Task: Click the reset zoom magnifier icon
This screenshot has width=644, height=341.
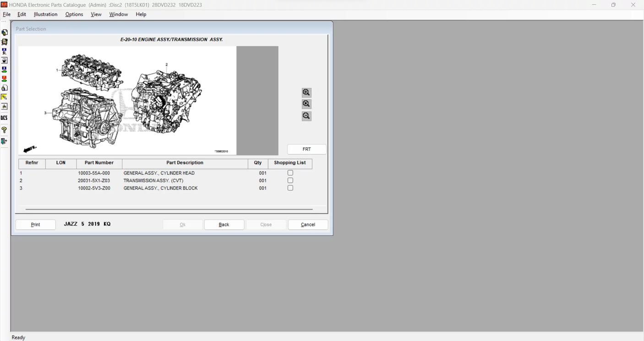Action: pos(306,104)
